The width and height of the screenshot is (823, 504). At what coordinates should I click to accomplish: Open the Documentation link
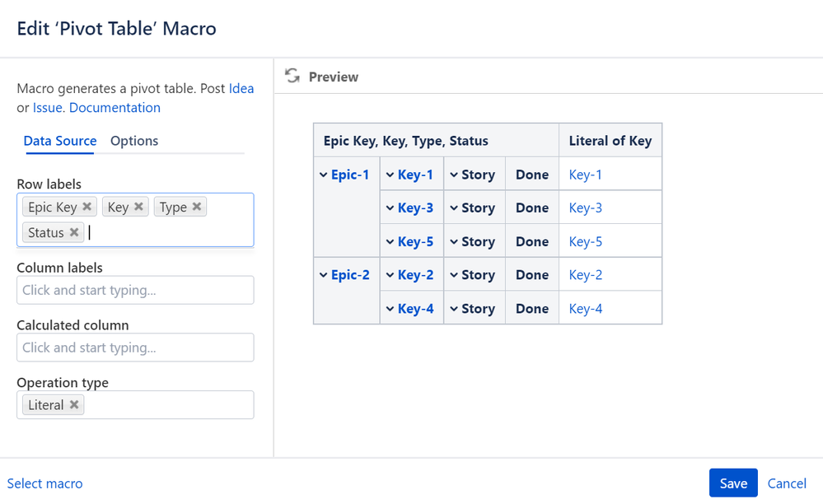tap(115, 108)
